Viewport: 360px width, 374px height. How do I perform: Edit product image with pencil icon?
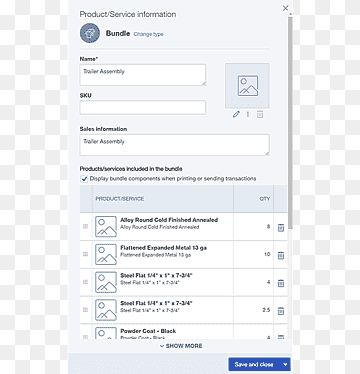[236, 114]
